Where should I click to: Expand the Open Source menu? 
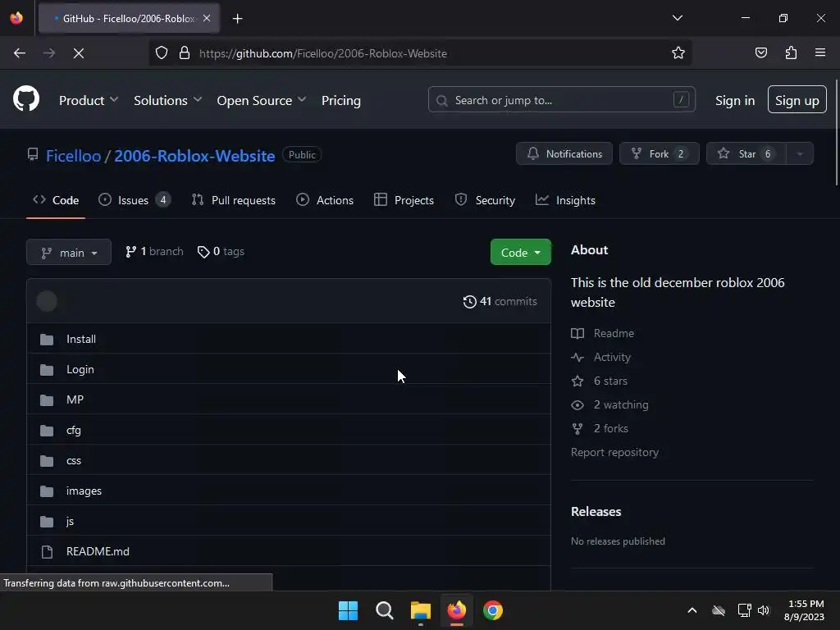pos(262,100)
